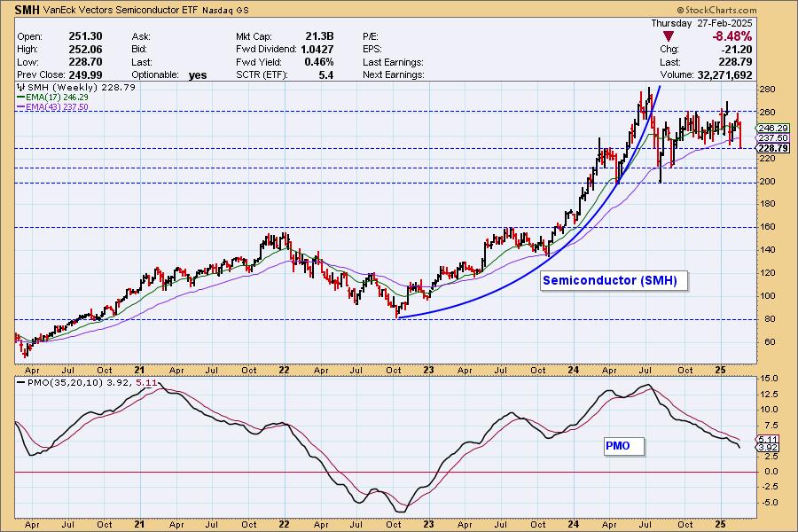Click the bar-chart glyph beside SMH (Weekly)
The height and width of the screenshot is (532, 798).
click(x=21, y=87)
